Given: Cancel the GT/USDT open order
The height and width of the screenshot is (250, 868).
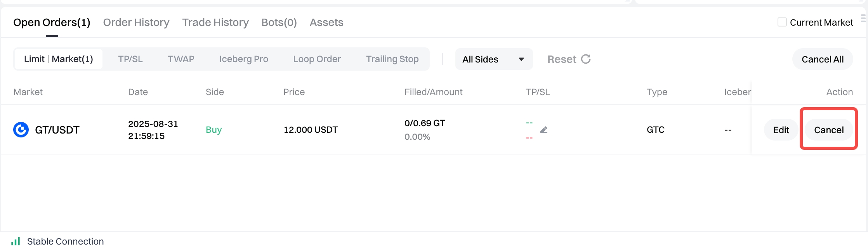Looking at the screenshot, I should point(829,130).
